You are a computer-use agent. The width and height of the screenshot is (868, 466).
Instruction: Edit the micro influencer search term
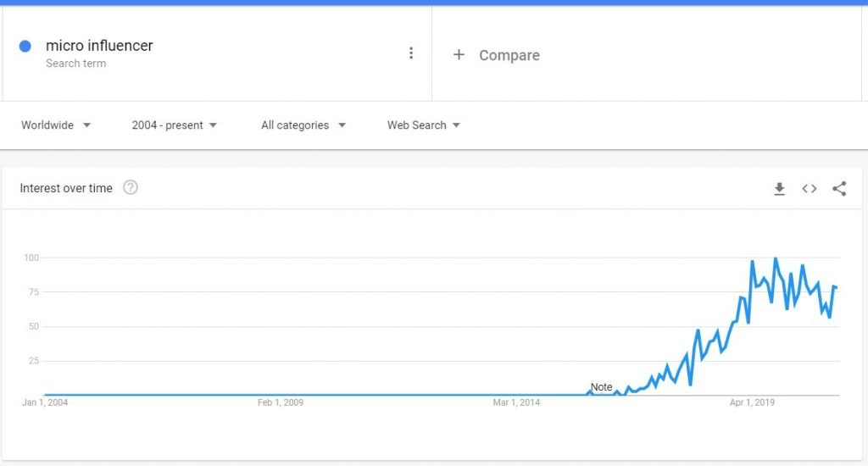99,46
